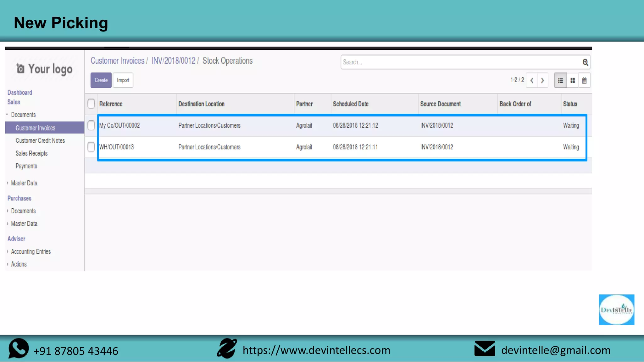Screen dimensions: 644x362
Task: Toggle the select-all header checkbox
Action: (91, 104)
